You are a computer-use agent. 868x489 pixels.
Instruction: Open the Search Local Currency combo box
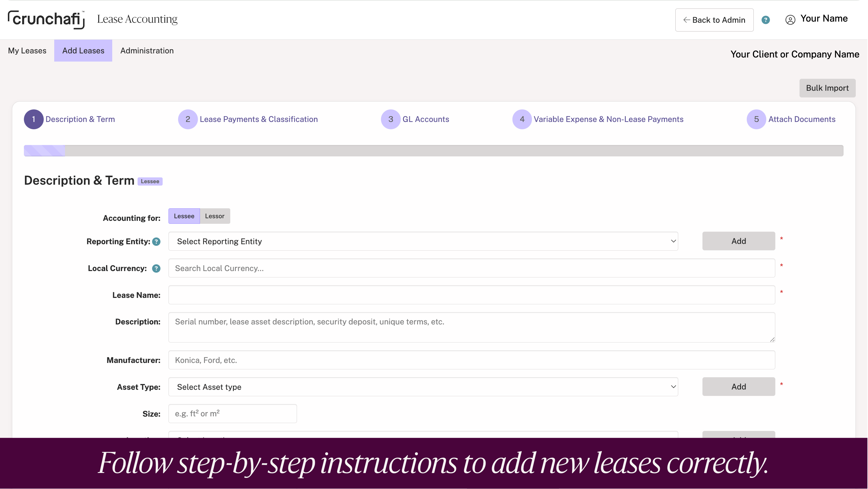click(471, 268)
